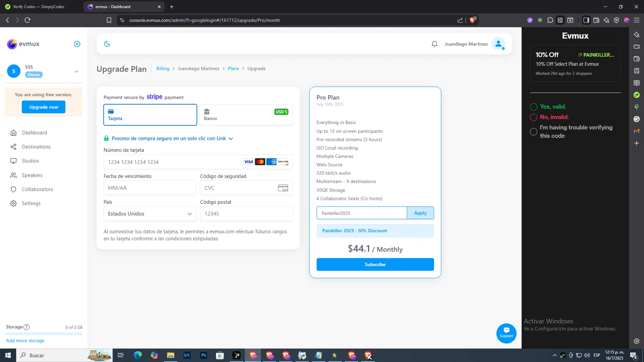Open Brave Talk camera icon in side strip

[x=637, y=46]
